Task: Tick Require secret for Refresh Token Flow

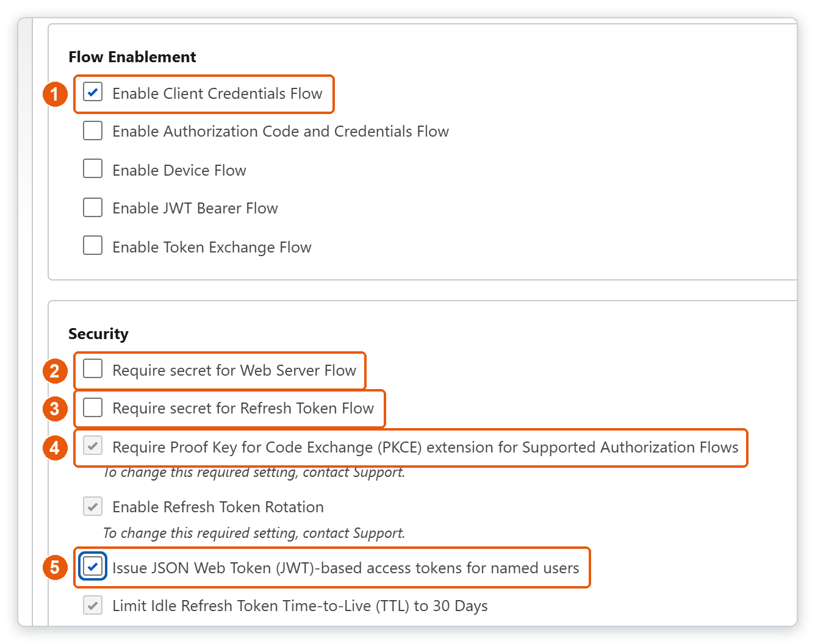Action: pyautogui.click(x=93, y=407)
